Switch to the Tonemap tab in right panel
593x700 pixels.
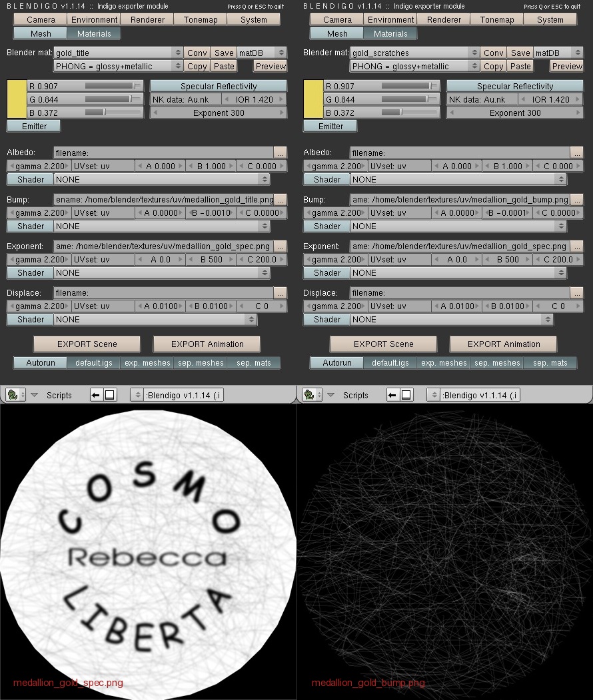[497, 19]
